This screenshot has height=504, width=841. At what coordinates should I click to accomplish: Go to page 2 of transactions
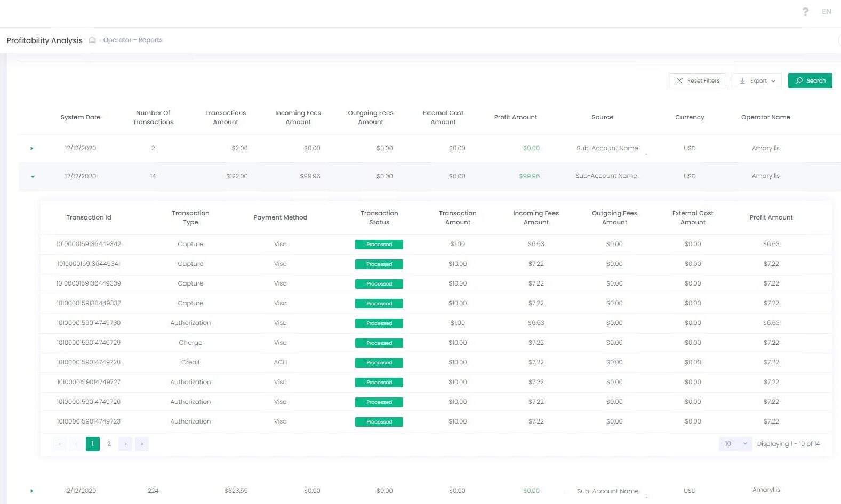pos(109,444)
